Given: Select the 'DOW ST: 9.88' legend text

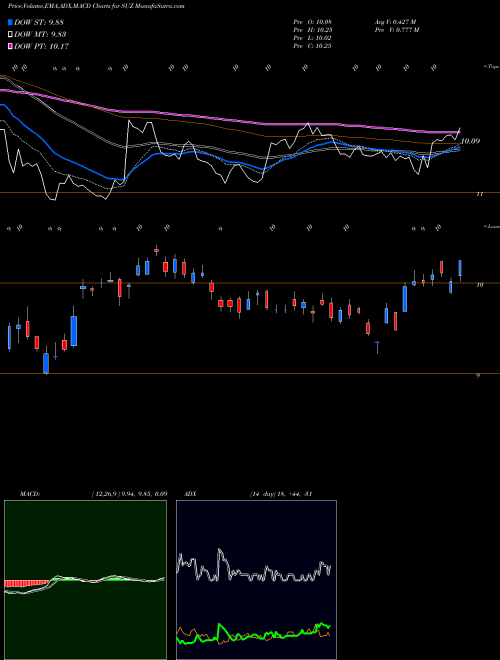Looking at the screenshot, I should pyautogui.click(x=39, y=22).
